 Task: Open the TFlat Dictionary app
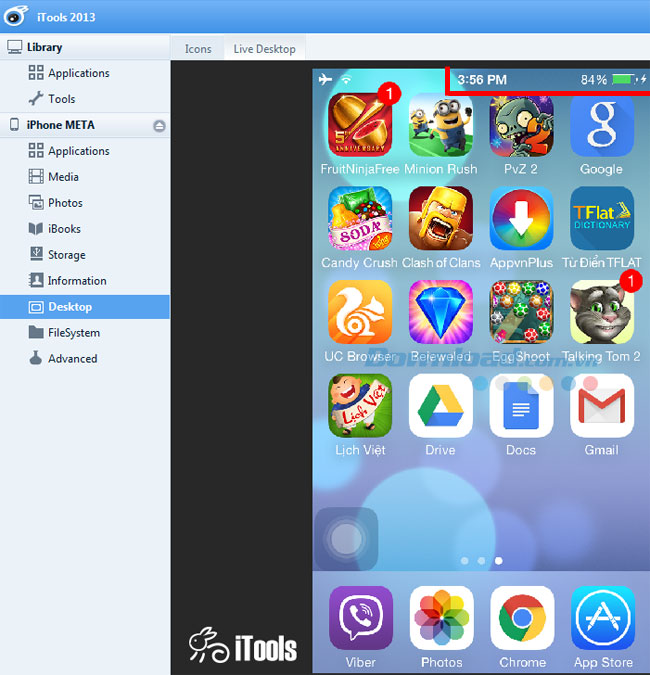[601, 218]
